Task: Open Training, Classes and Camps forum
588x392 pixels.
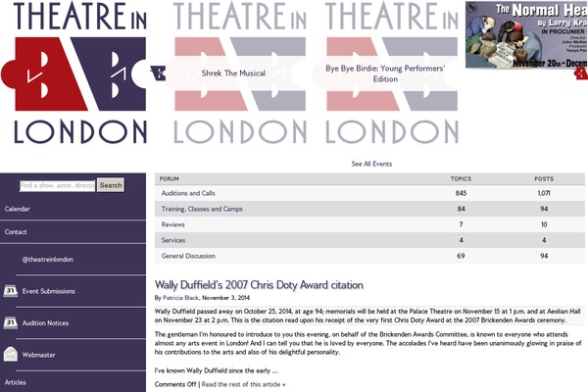Action: pyautogui.click(x=202, y=209)
